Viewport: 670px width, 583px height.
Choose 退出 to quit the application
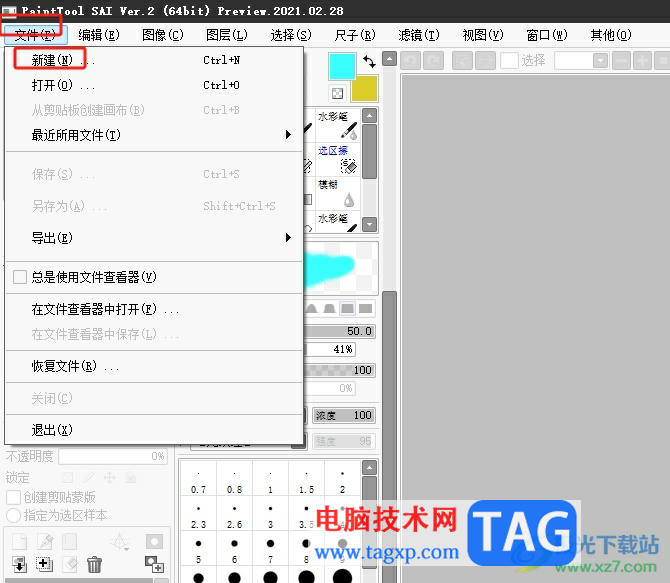coord(154,430)
